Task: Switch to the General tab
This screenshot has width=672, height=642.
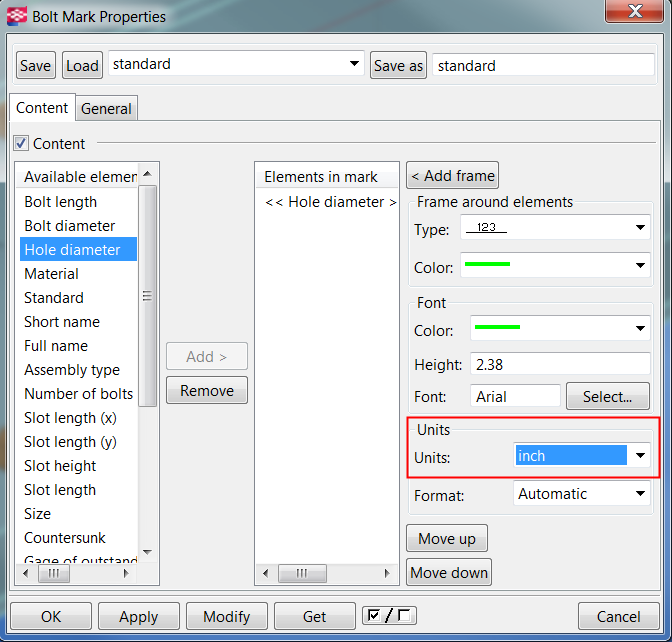Action: (x=107, y=109)
